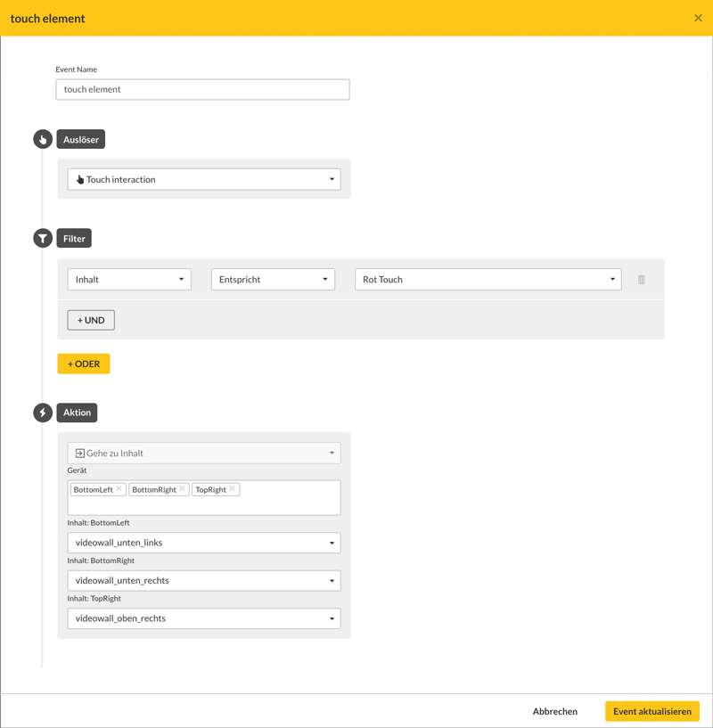Click the Aktion lightning bolt icon
Image resolution: width=713 pixels, height=728 pixels.
point(43,413)
